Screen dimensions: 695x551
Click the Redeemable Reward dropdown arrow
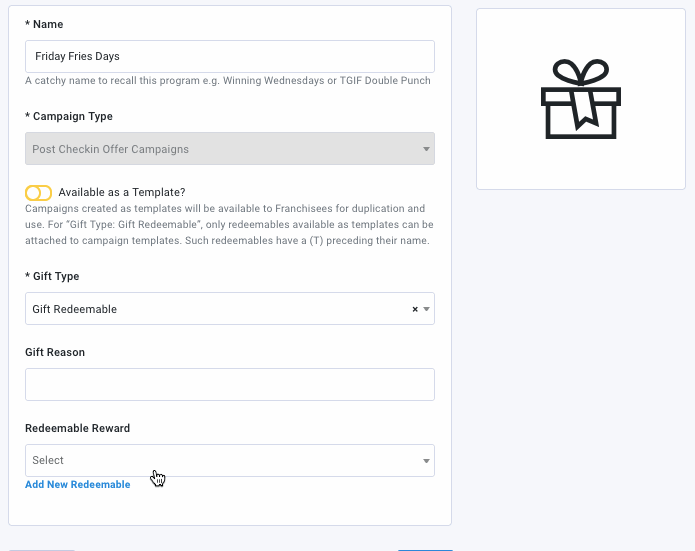pos(426,461)
